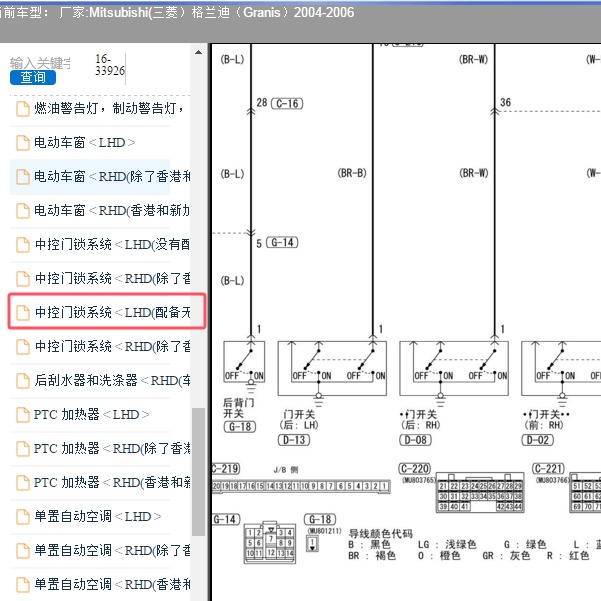The image size is (601, 601).
Task: Click D-08 connector label
Action: 415,440
